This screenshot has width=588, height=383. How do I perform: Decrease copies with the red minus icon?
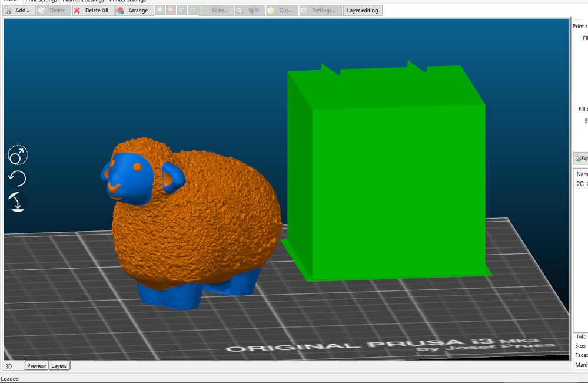pos(171,11)
